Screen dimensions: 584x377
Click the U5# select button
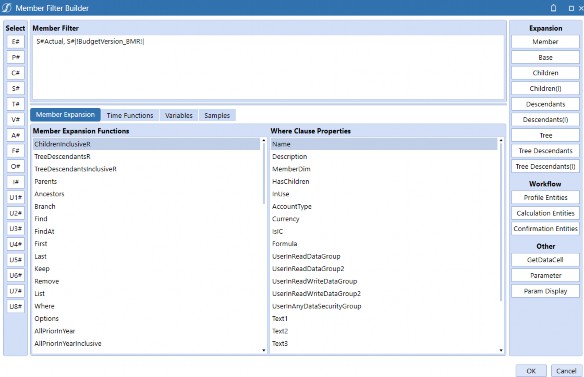(15, 260)
